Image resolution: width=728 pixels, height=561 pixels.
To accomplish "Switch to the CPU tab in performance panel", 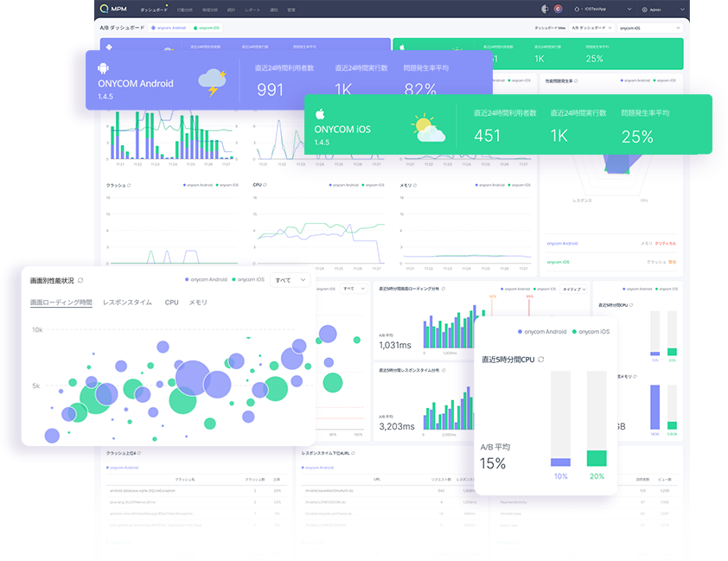I will [171, 303].
